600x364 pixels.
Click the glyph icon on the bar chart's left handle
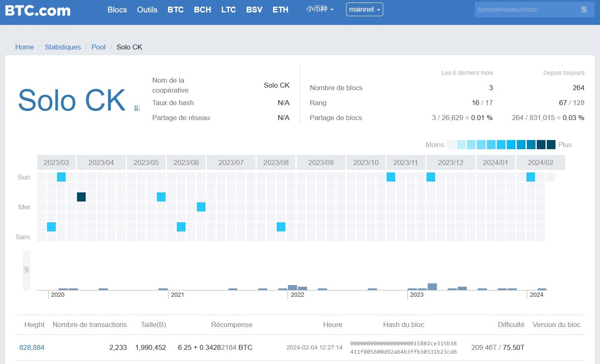pos(27,270)
